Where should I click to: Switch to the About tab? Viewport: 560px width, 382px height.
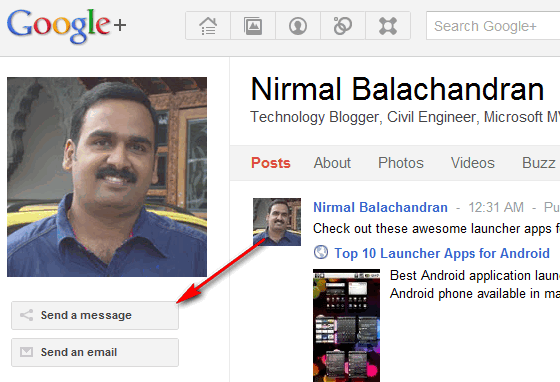[332, 163]
